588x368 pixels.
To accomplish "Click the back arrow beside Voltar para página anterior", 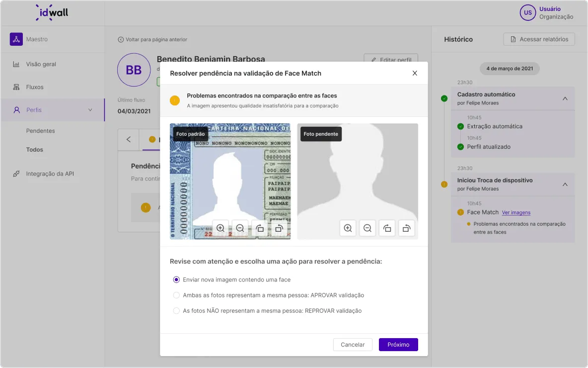I will [121, 39].
